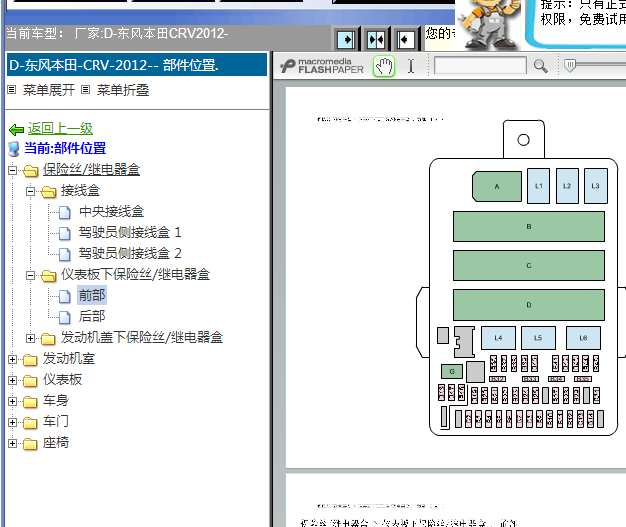This screenshot has height=527, width=626.
Task: Collapse the 保险丝/继电器盒 tree node
Action: (x=12, y=170)
